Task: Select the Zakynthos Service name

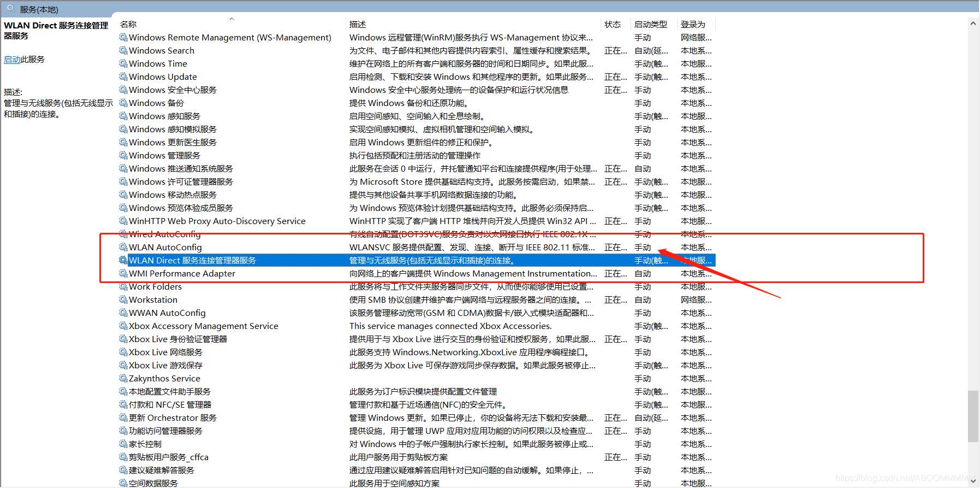Action: point(164,378)
